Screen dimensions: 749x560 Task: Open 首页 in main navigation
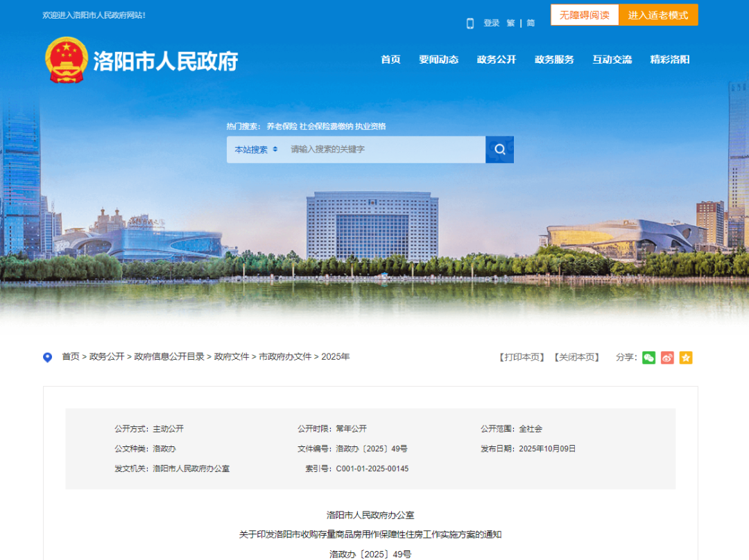click(390, 59)
